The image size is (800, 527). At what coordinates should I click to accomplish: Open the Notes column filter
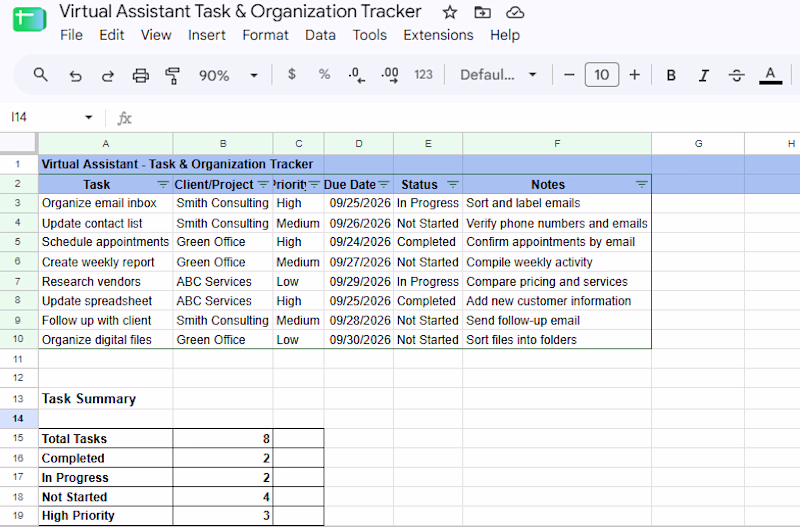coord(641,184)
